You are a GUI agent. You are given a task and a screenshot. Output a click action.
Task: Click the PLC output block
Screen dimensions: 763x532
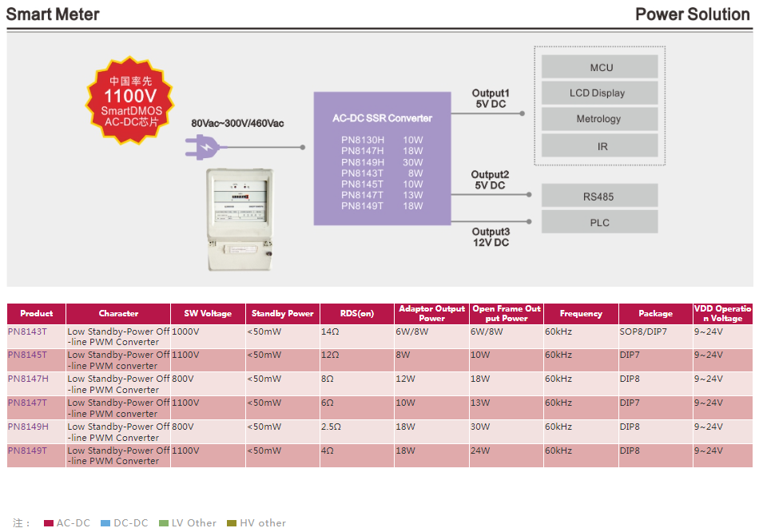[x=600, y=222]
